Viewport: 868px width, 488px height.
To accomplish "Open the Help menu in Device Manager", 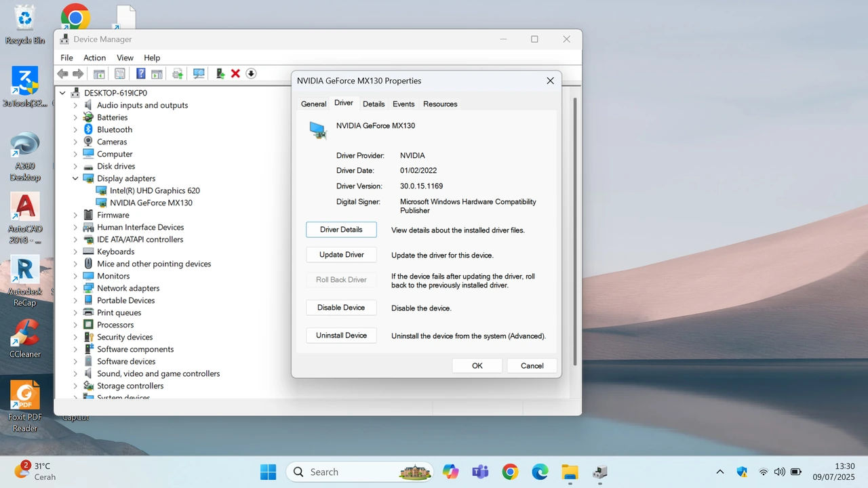I will [x=152, y=58].
